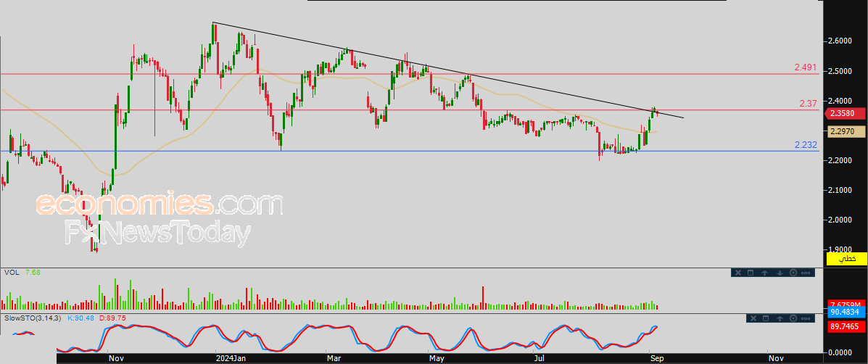Move the SlowSTO panel up
868x364 pixels.
pos(780,318)
